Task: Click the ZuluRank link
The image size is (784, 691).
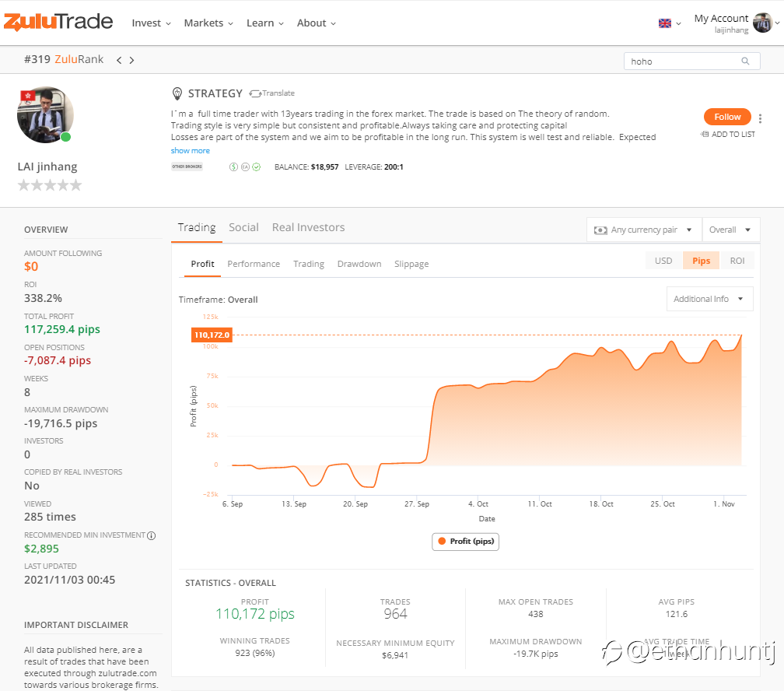Action: pos(79,60)
